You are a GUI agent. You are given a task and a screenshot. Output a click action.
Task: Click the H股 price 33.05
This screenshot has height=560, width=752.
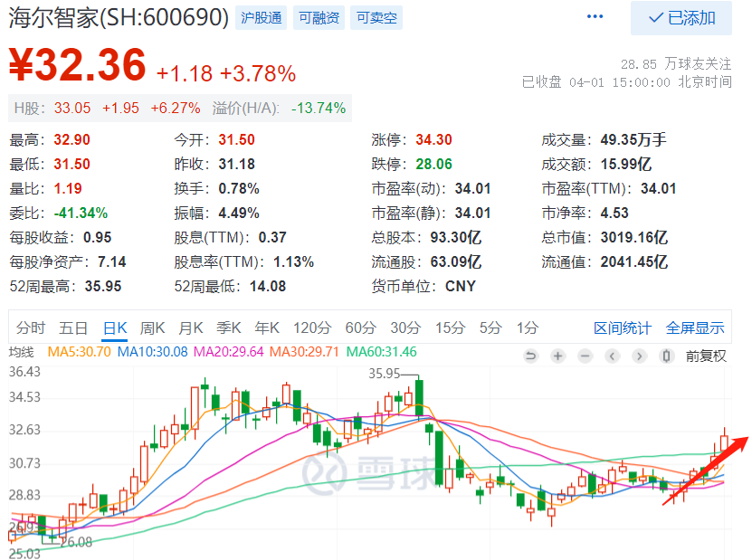click(72, 108)
